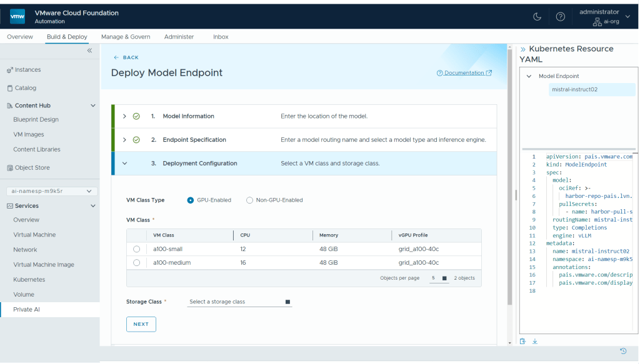Switch to the Overview tab
Viewport: 640px width, 364px height.
tap(19, 37)
